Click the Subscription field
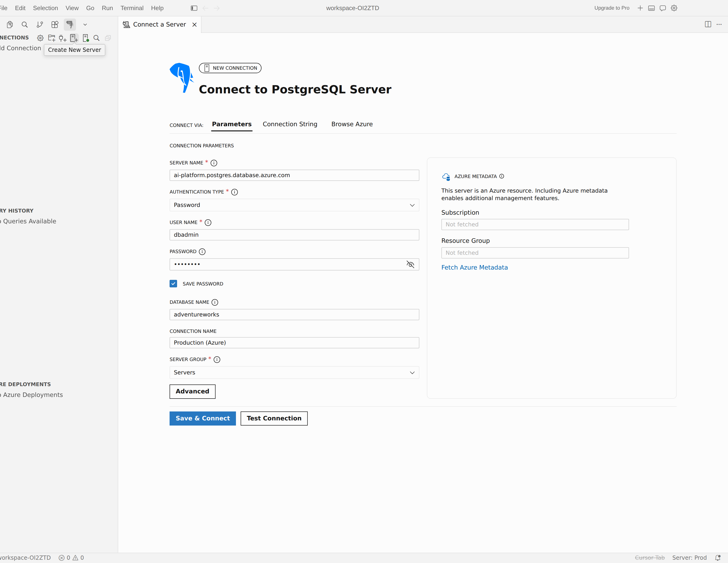Viewport: 728px width, 563px height. coord(535,225)
